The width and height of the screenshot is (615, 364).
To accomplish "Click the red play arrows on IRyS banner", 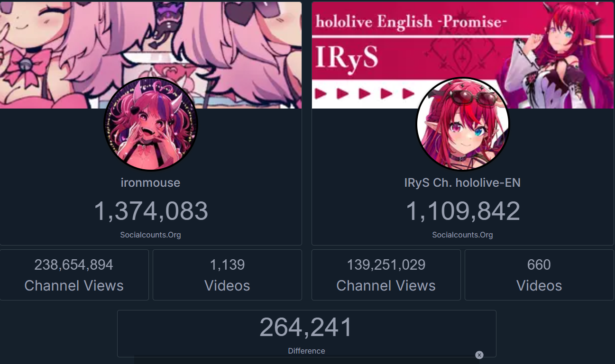I will click(x=364, y=93).
